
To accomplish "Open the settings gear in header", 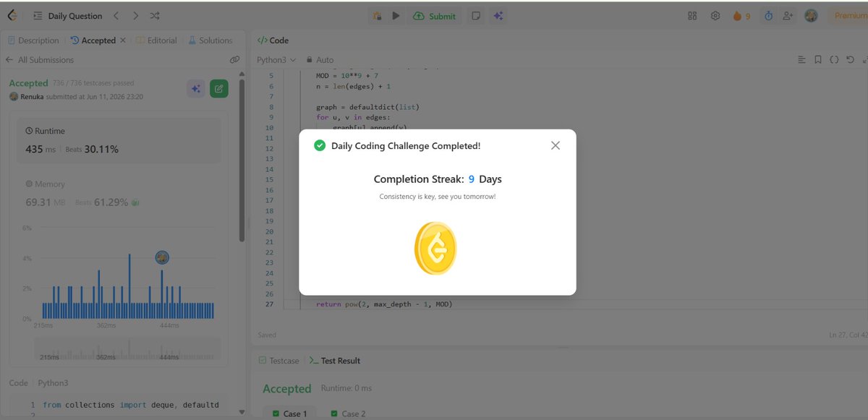I will [x=715, y=16].
